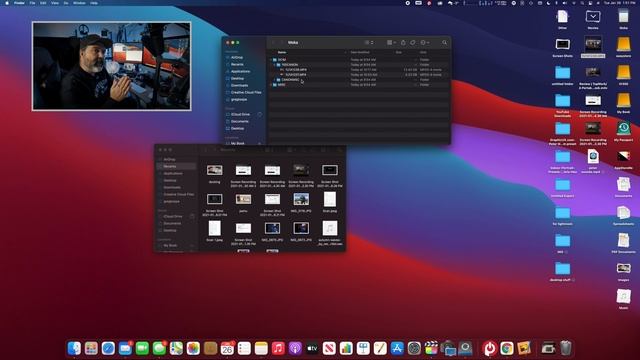Open Music in the Dock

[x=278, y=348]
